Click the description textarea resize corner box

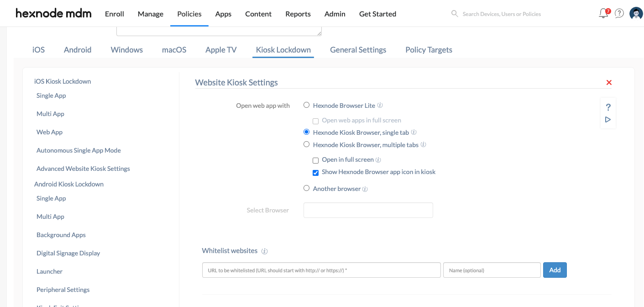click(319, 33)
